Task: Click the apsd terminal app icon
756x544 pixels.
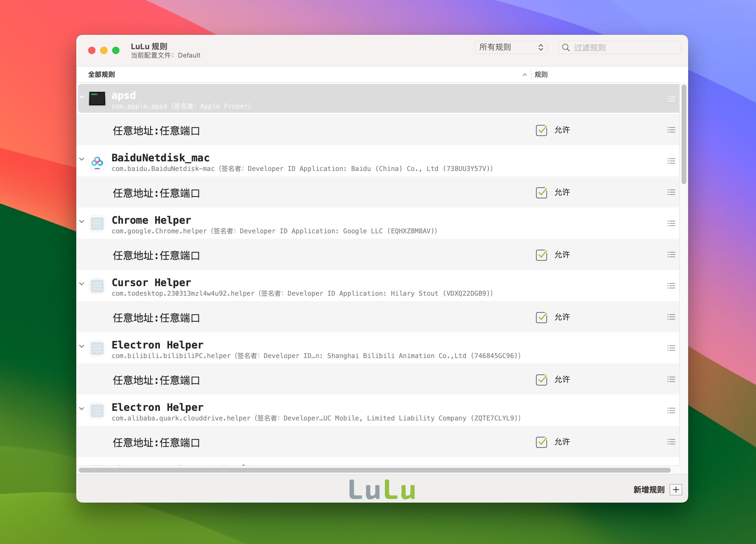Action: click(x=97, y=99)
